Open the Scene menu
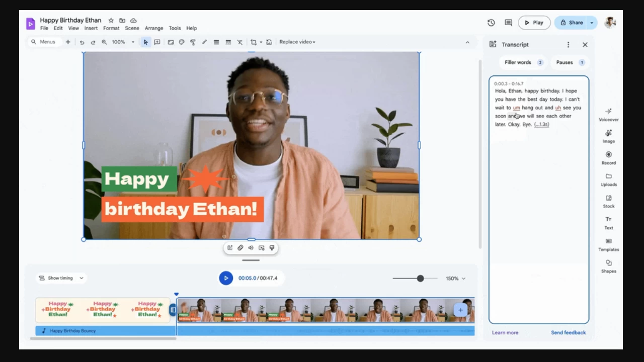The image size is (644, 362). tap(132, 28)
